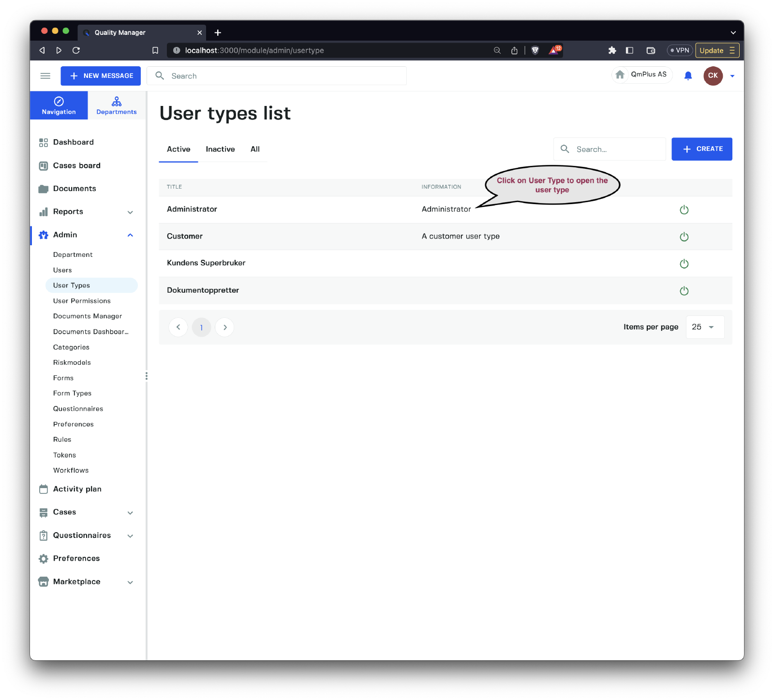Click the NEW MESSAGE button
The height and width of the screenshot is (700, 774).
pos(101,76)
